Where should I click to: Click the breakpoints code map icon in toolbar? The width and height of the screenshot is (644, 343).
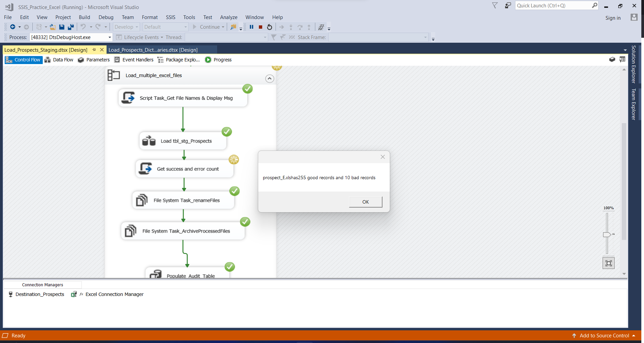[x=321, y=27]
